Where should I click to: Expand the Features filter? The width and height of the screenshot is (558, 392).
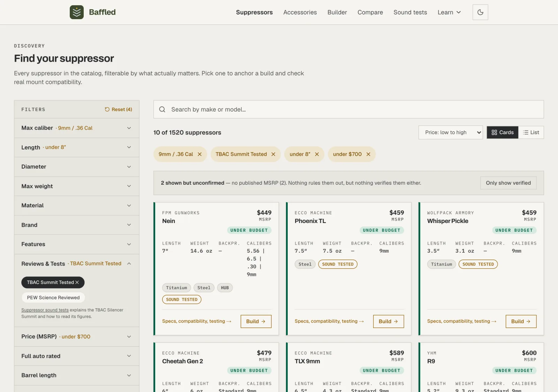coord(77,244)
